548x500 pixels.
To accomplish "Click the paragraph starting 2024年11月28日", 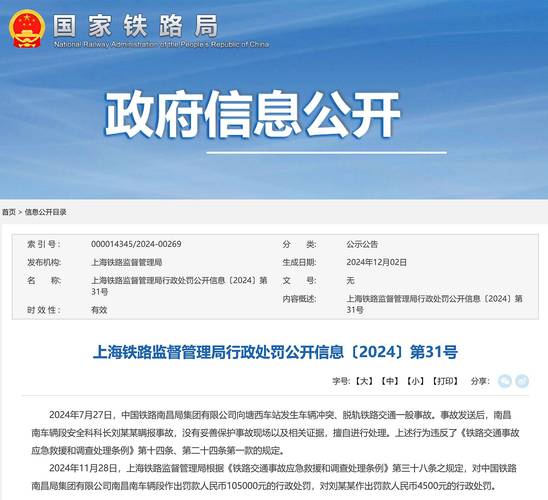I will point(274,477).
